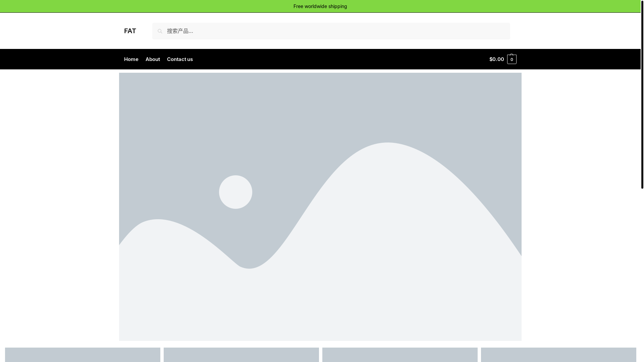Open the $0.00 cart total link

tap(496, 59)
